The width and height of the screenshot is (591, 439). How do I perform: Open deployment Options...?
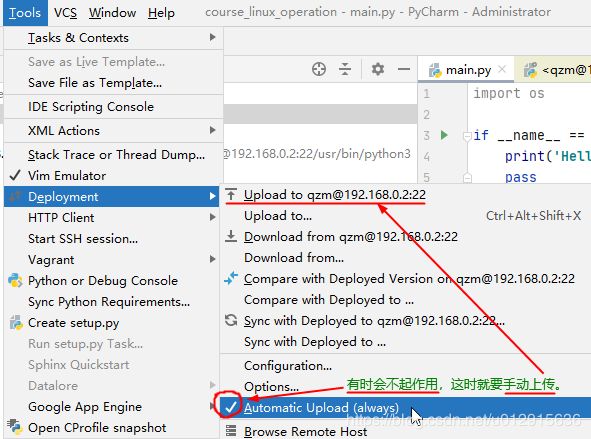(271, 387)
